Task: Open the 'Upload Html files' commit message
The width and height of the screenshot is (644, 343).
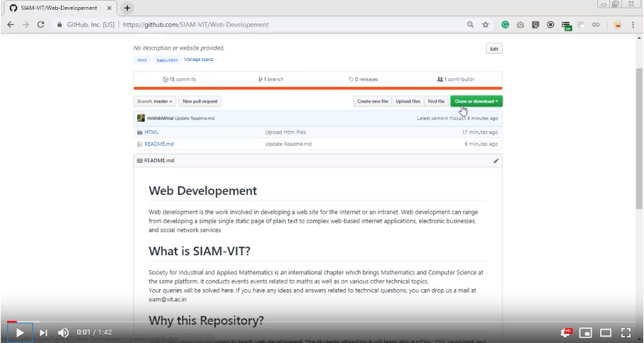Action: point(285,133)
